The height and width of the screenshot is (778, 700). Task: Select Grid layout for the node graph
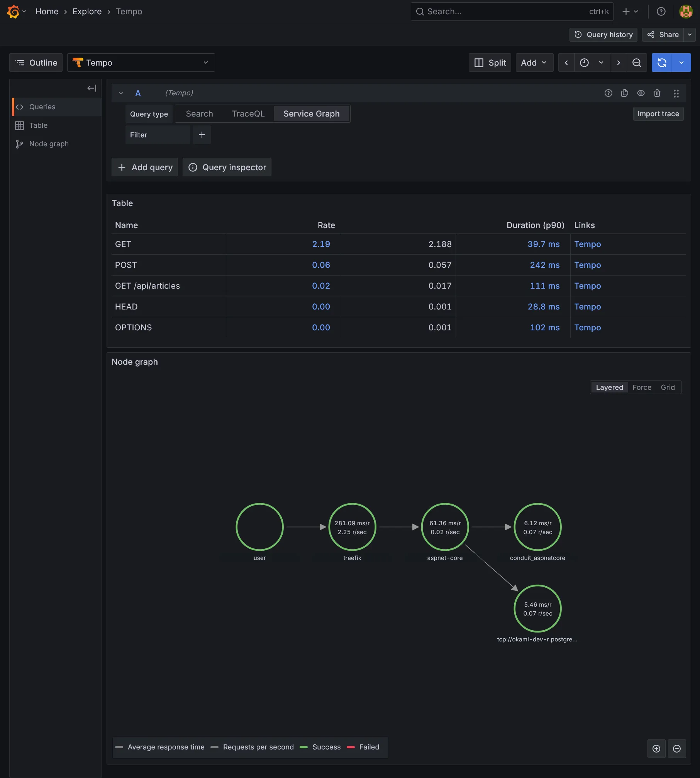668,387
